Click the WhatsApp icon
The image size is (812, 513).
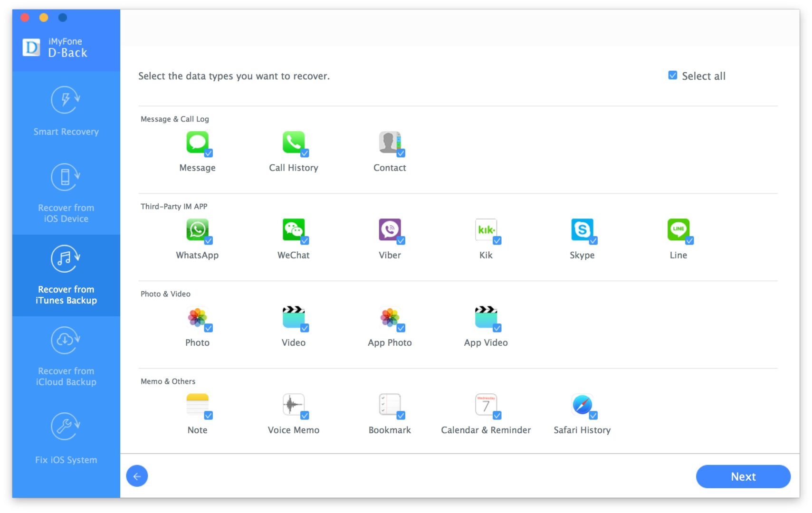(197, 229)
